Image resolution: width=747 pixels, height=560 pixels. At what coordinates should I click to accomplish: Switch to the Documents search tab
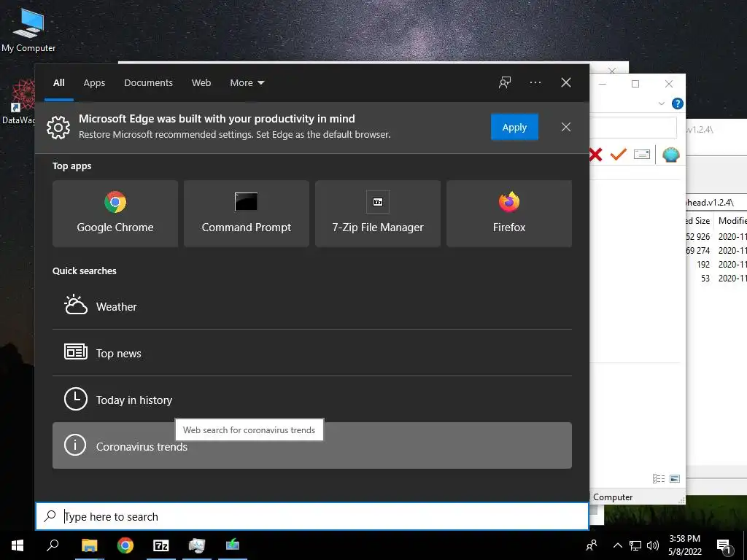click(x=148, y=83)
